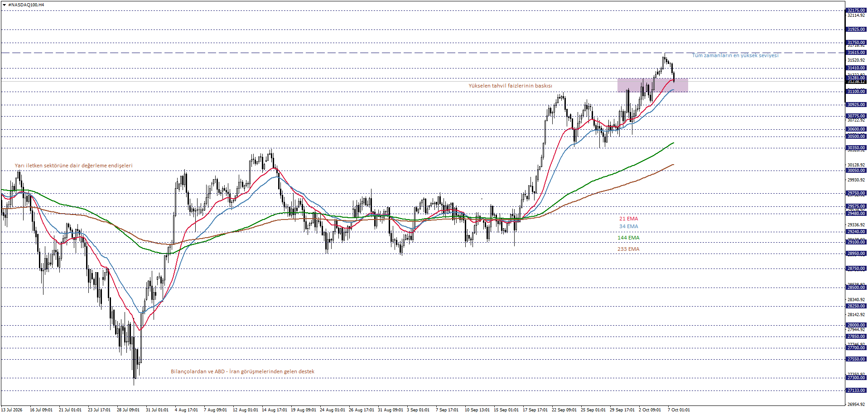Screen dimensions: 868x415
Task: Click the 34 EMA legend label
Action: 628,226
